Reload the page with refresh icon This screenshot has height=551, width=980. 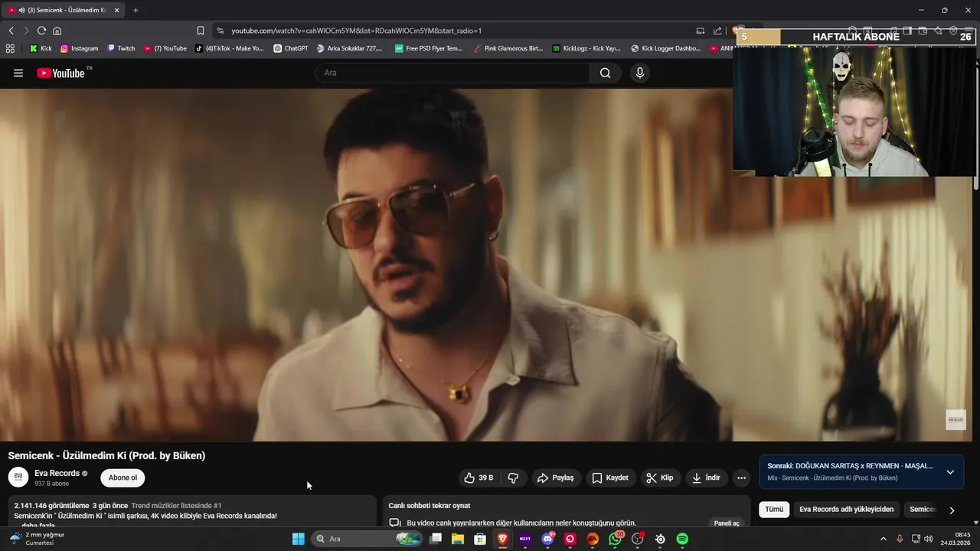click(x=41, y=31)
